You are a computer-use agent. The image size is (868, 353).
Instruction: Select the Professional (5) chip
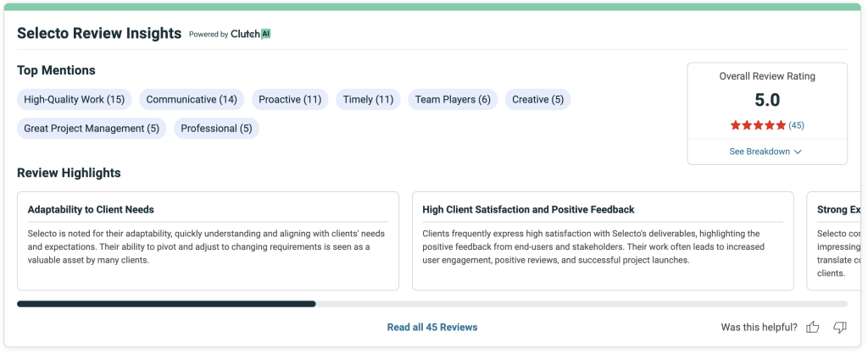click(216, 129)
